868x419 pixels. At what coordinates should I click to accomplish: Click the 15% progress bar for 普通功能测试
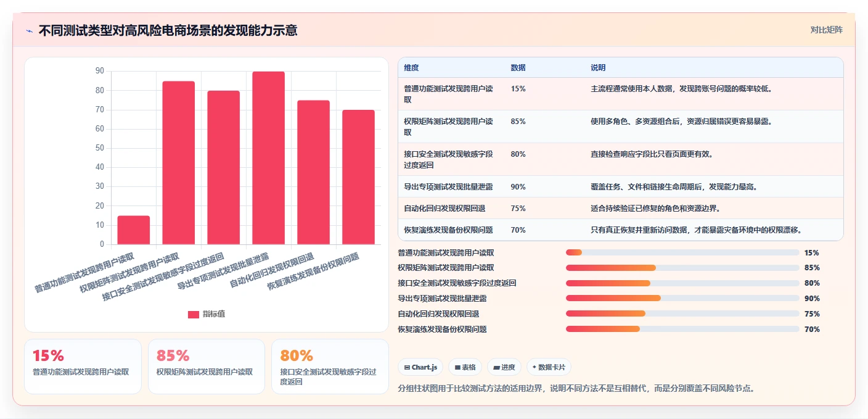[682, 252]
